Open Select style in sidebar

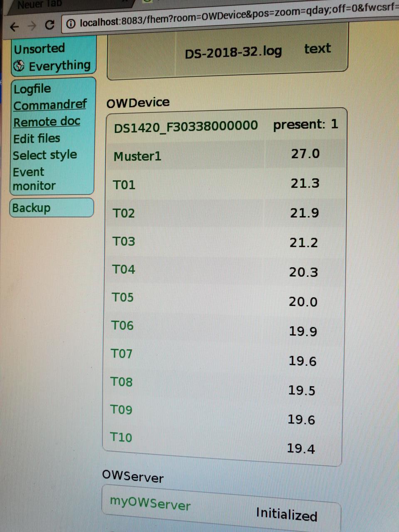45,155
